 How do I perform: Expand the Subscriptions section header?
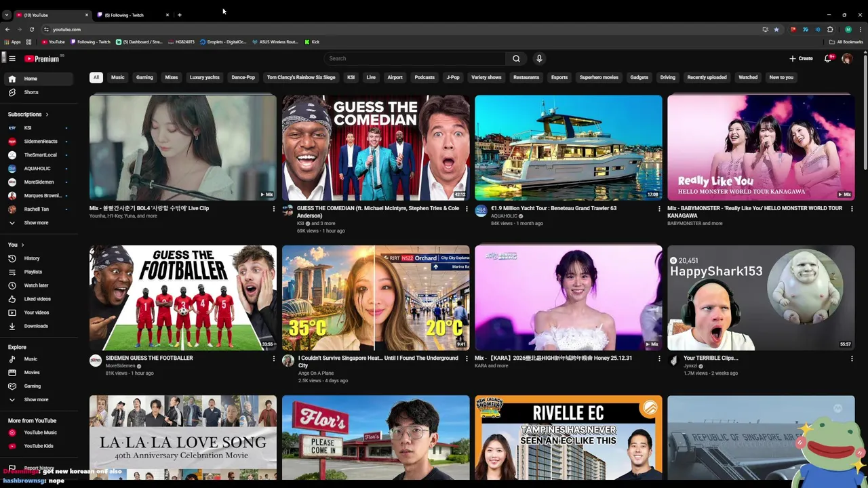(x=28, y=115)
